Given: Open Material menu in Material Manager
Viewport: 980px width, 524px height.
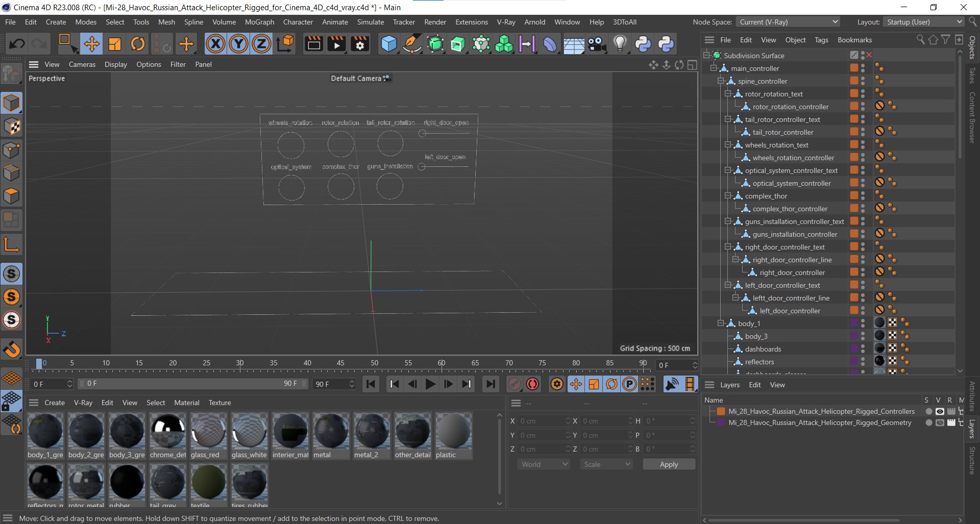Looking at the screenshot, I should click(x=187, y=403).
